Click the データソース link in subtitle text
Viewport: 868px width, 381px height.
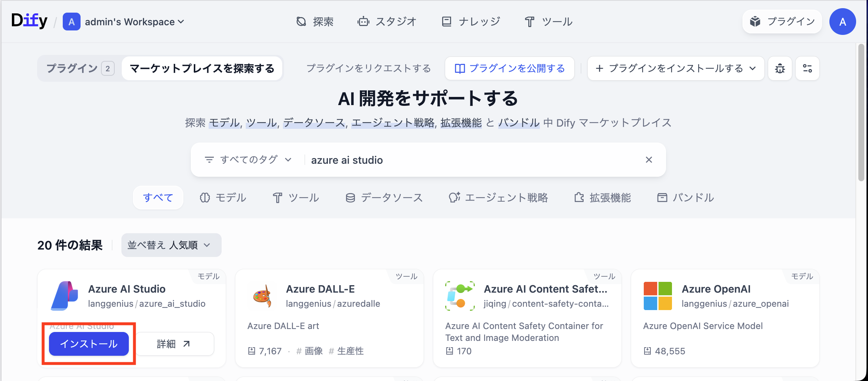pyautogui.click(x=314, y=123)
